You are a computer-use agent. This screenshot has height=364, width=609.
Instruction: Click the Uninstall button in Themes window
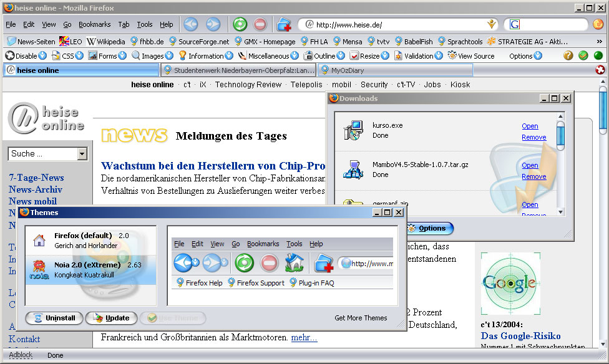click(x=54, y=318)
